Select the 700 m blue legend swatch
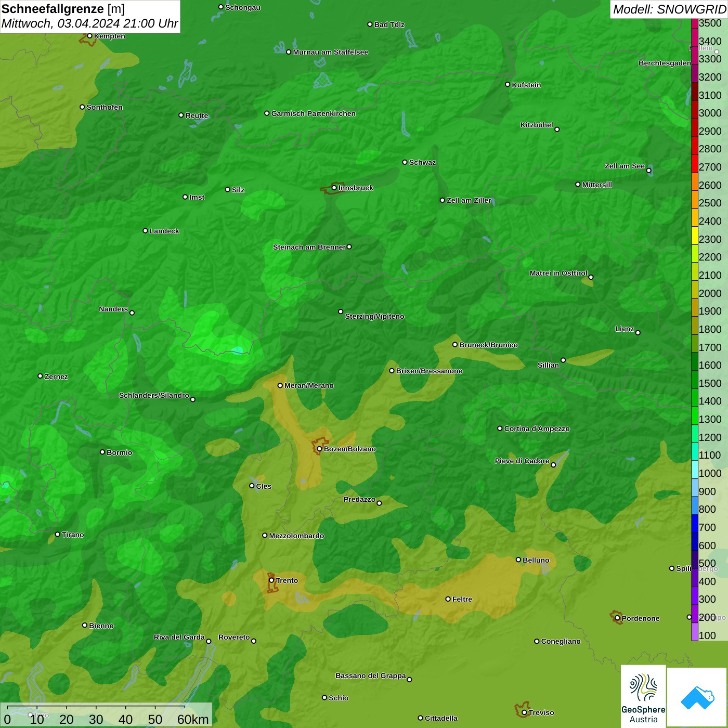Image resolution: width=728 pixels, height=728 pixels. 694,524
